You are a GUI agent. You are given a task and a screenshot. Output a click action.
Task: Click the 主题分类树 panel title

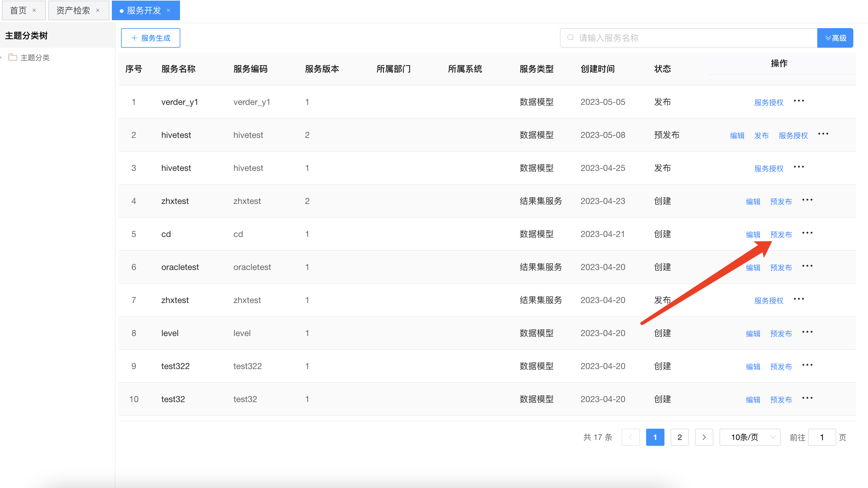coord(26,35)
